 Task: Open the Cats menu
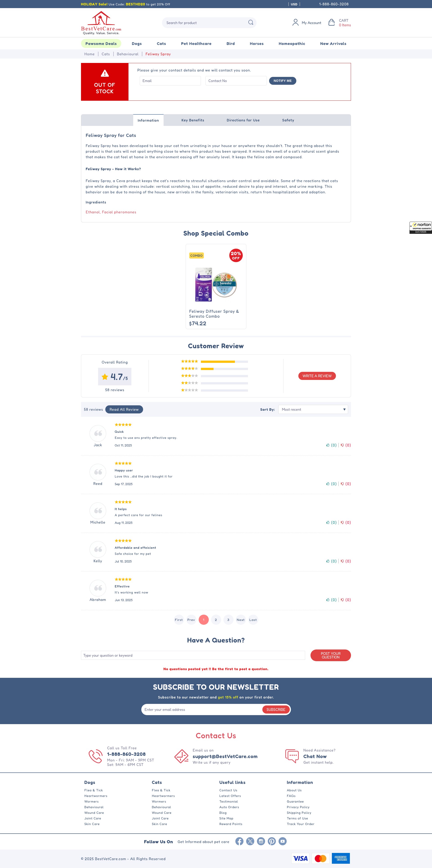tap(161, 43)
